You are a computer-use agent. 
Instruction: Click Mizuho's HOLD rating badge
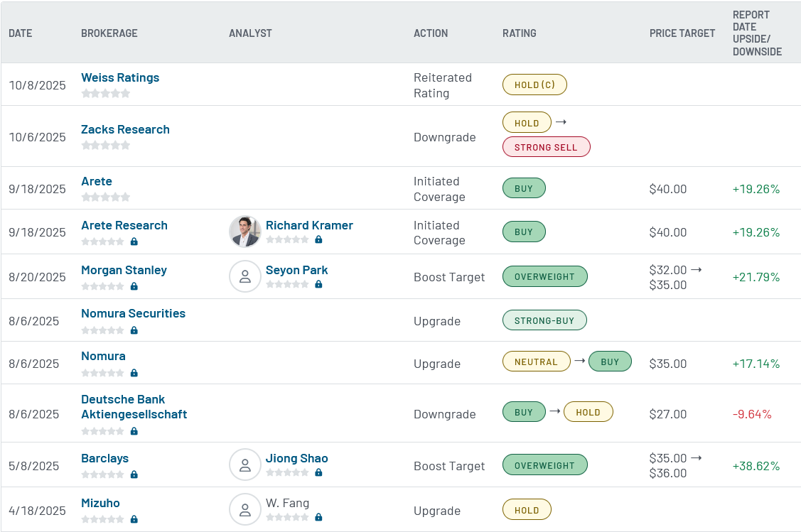point(527,509)
